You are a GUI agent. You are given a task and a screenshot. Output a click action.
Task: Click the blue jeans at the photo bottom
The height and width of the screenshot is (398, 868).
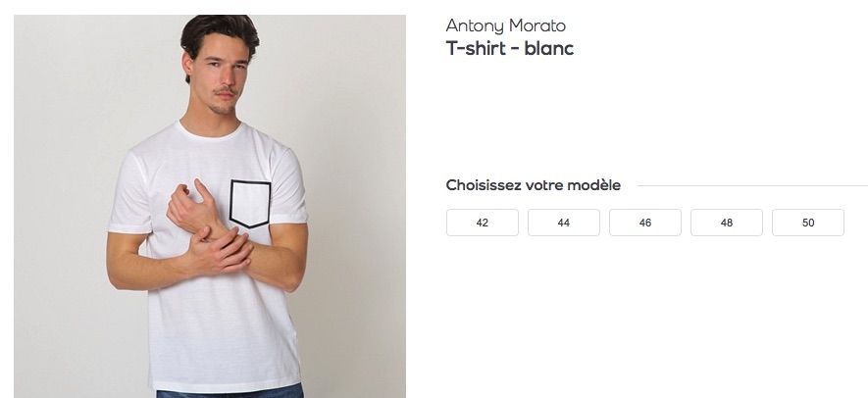pyautogui.click(x=230, y=391)
